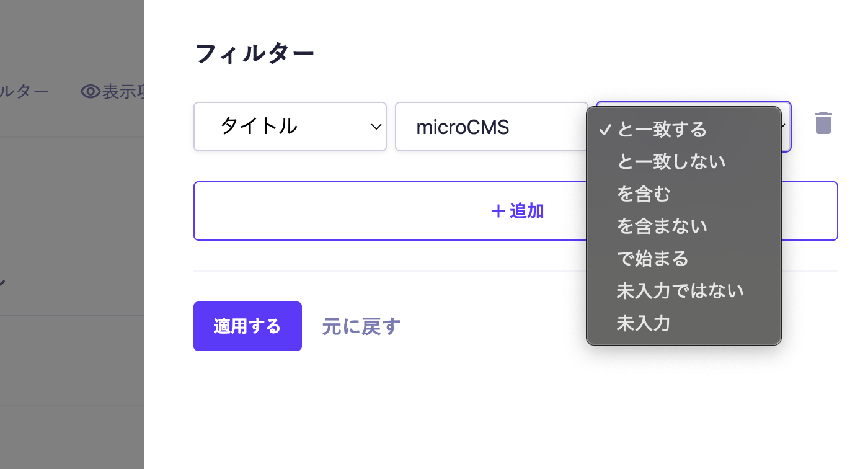Reset changes via the 元に戻す link
Viewport: 868px width, 469px height.
coord(360,326)
